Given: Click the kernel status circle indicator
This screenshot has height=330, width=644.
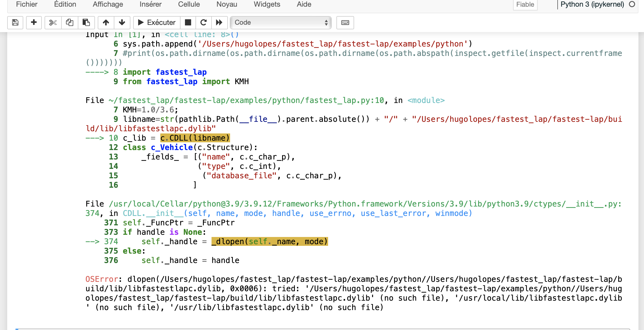Looking at the screenshot, I should pos(632,4).
